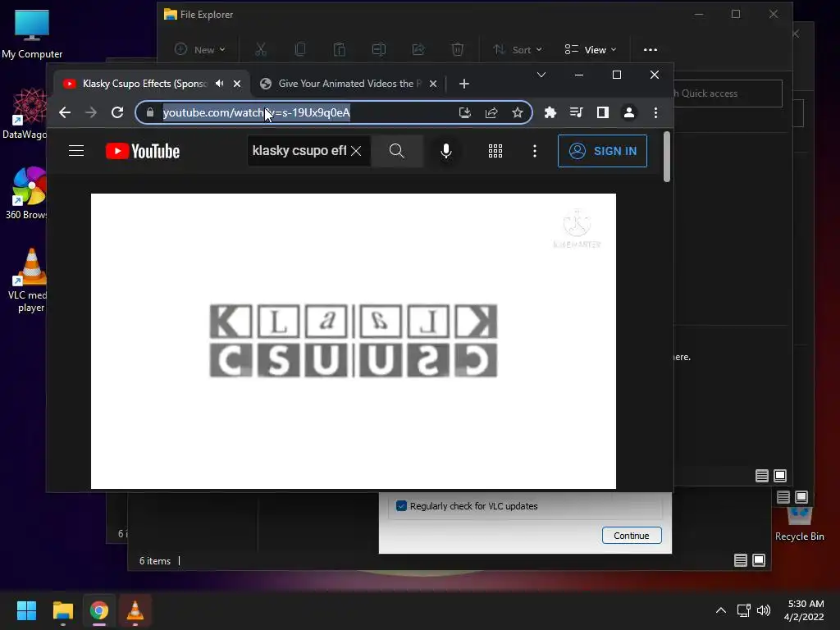Toggle Chrome side panel icon
This screenshot has height=630, width=840.
tap(603, 112)
